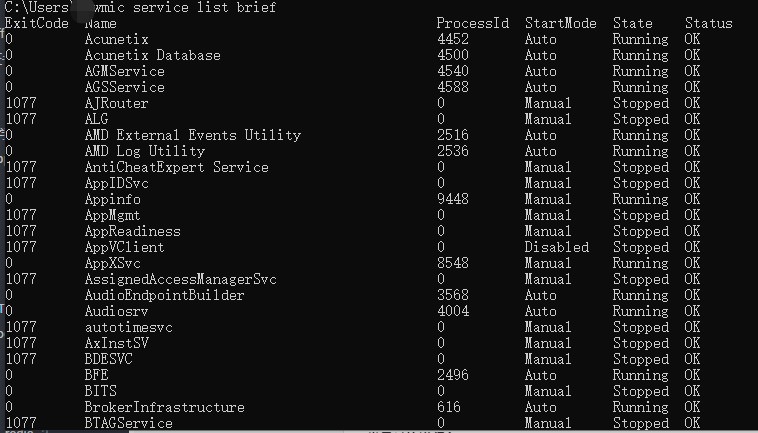Select the Running state of BFE
The image size is (758, 433).
pos(641,375)
